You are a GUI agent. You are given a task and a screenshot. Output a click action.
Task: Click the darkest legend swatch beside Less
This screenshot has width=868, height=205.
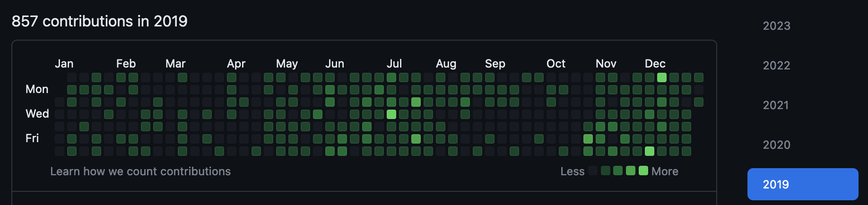tap(593, 171)
